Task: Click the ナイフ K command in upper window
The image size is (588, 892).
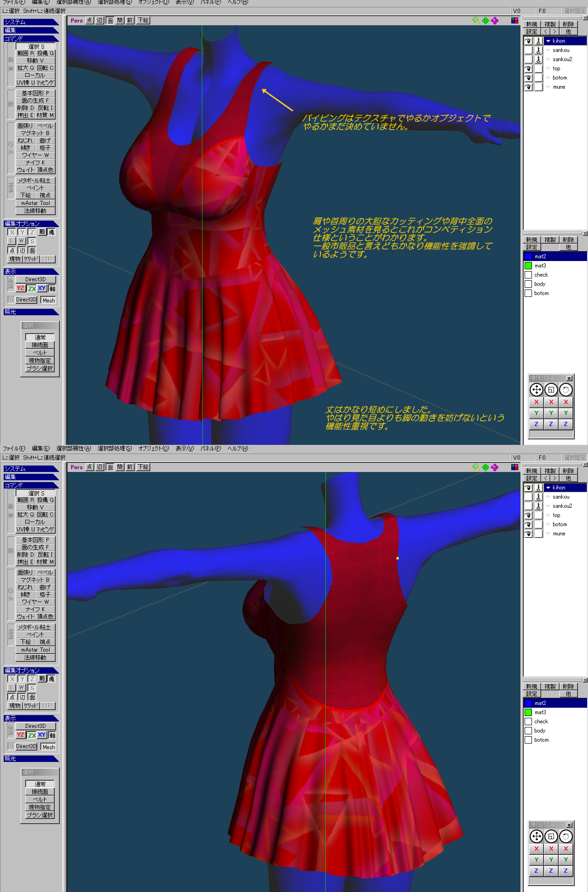Action: (35, 163)
